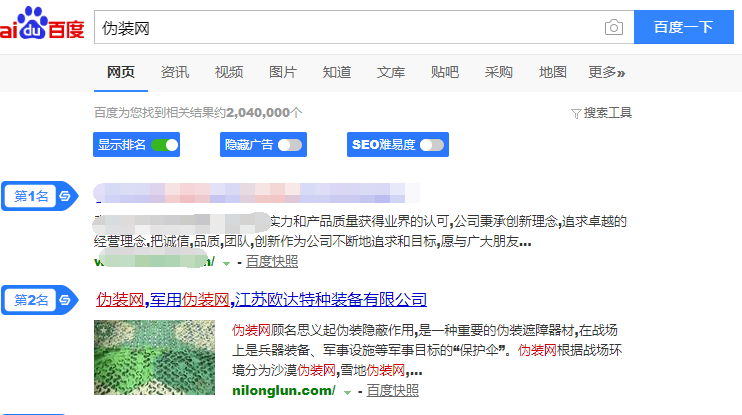Open the camouflage net thumbnail image

tap(154, 357)
